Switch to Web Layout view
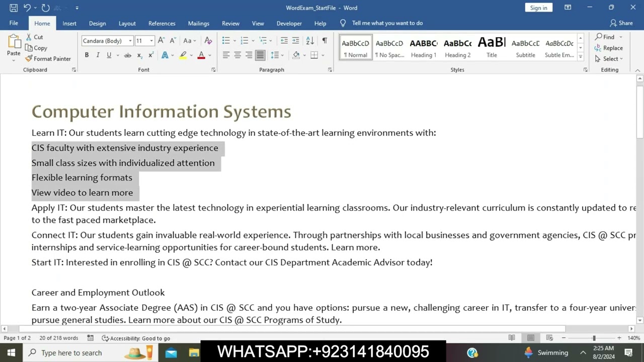644x362 pixels. point(549,338)
